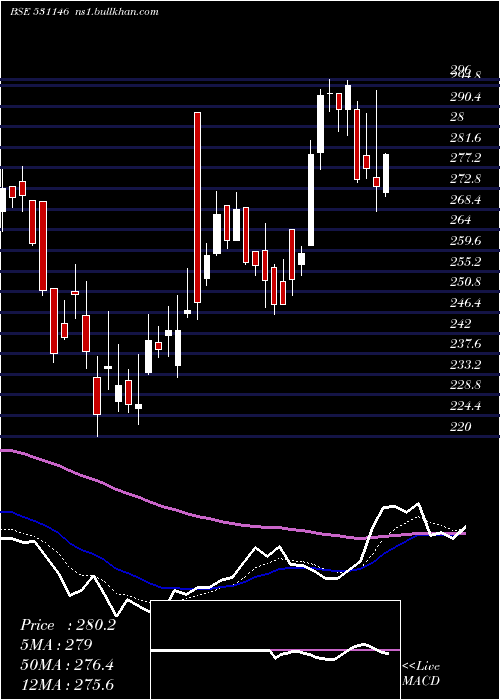Click the <<Live MACD label

point(421,674)
